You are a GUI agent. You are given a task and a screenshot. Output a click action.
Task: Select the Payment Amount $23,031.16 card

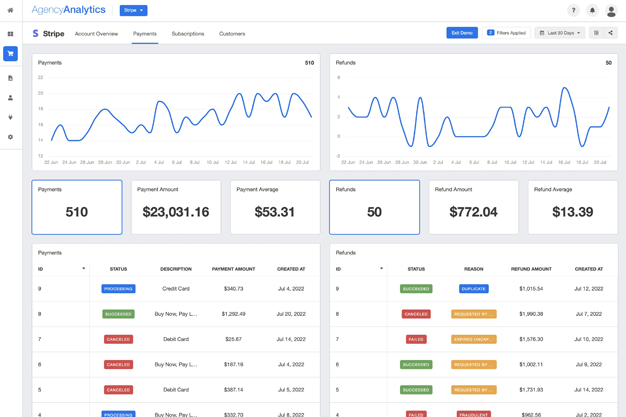coord(176,207)
